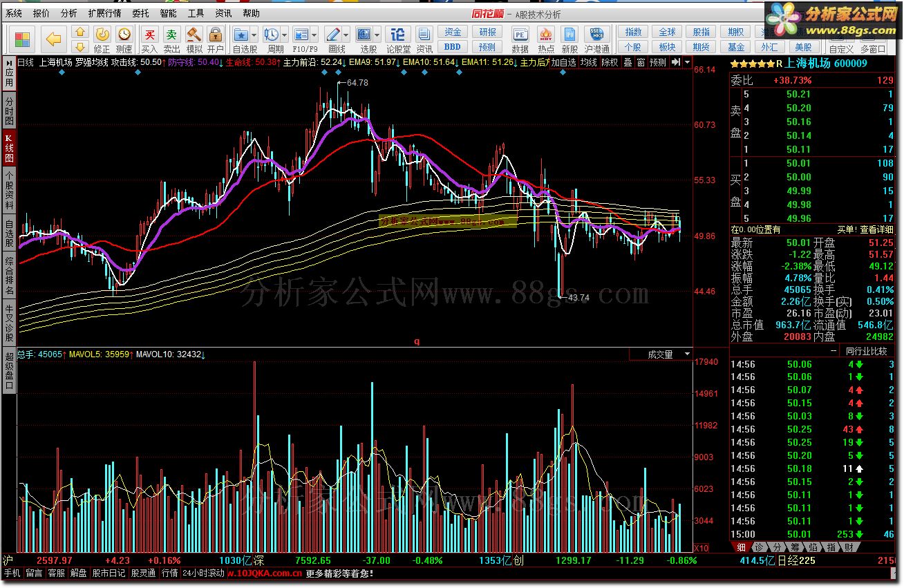Open the 智能 menu
Viewport: 904px width, 588px height.
click(x=168, y=13)
